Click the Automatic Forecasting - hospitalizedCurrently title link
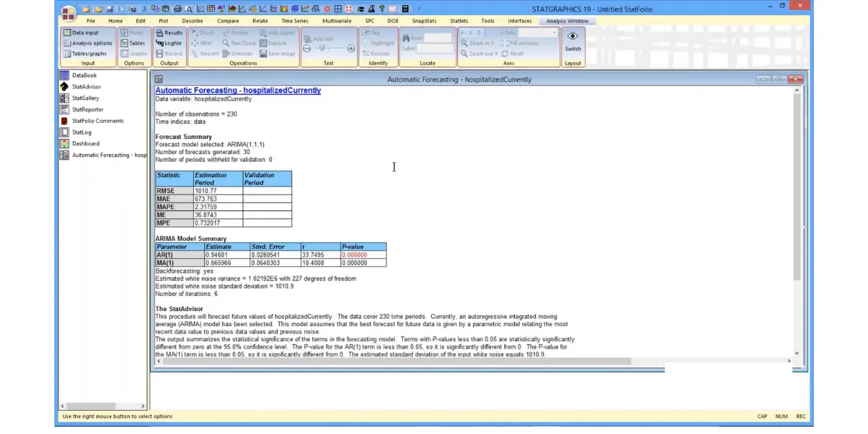The height and width of the screenshot is (434, 868). pyautogui.click(x=238, y=90)
